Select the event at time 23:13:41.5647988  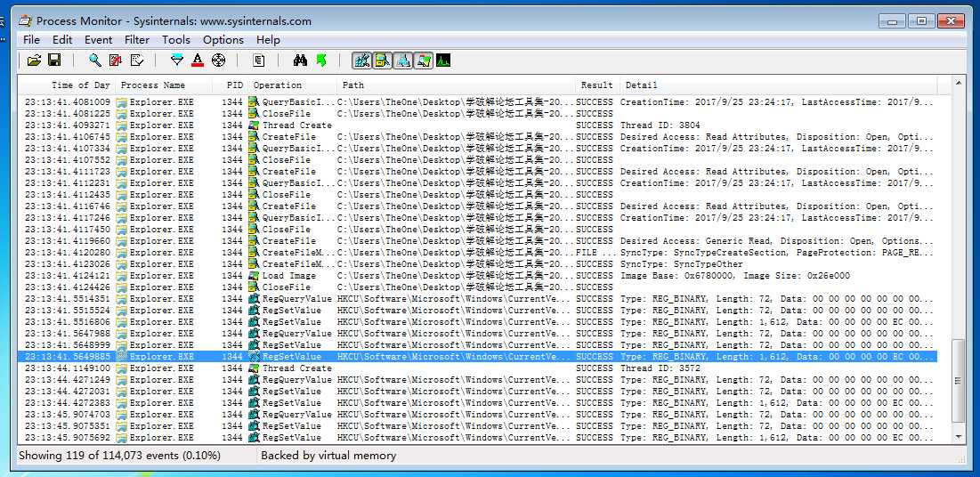478,333
